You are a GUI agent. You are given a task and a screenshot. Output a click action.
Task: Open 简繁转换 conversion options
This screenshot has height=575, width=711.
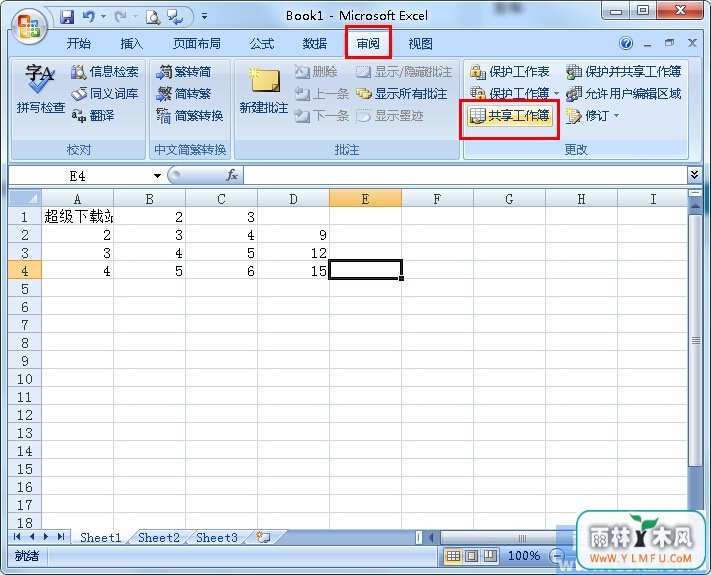coord(190,116)
